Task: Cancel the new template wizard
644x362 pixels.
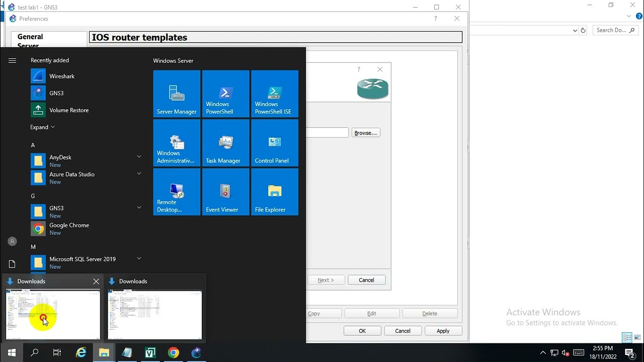Action: pos(366,280)
